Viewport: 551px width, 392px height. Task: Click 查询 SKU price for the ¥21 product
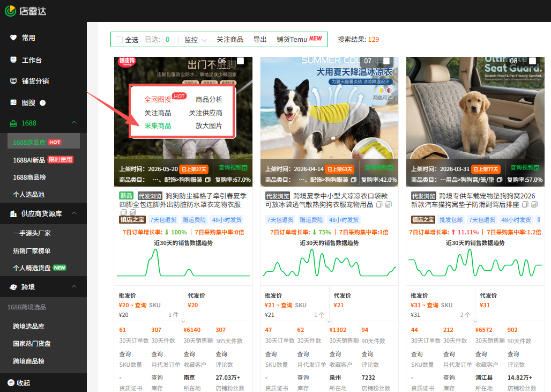click(x=286, y=305)
